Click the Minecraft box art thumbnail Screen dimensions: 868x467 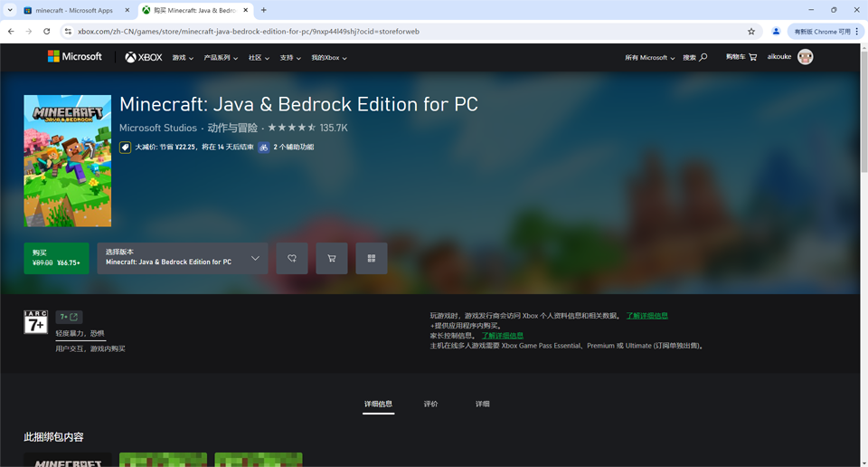(x=68, y=161)
